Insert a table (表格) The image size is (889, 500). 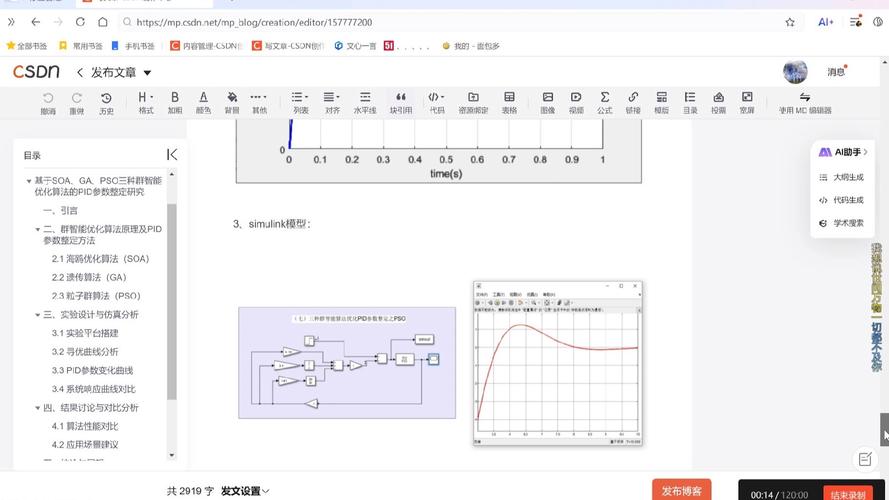pos(509,103)
